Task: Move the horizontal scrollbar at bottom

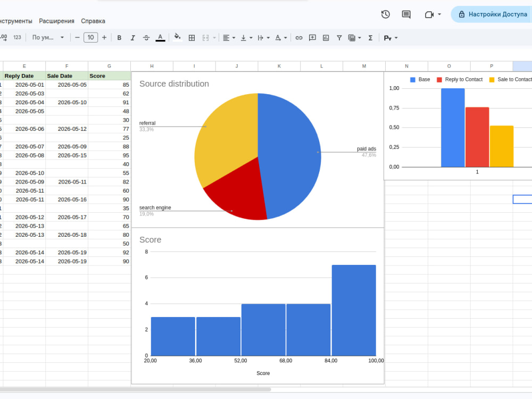Action: [x=136, y=389]
